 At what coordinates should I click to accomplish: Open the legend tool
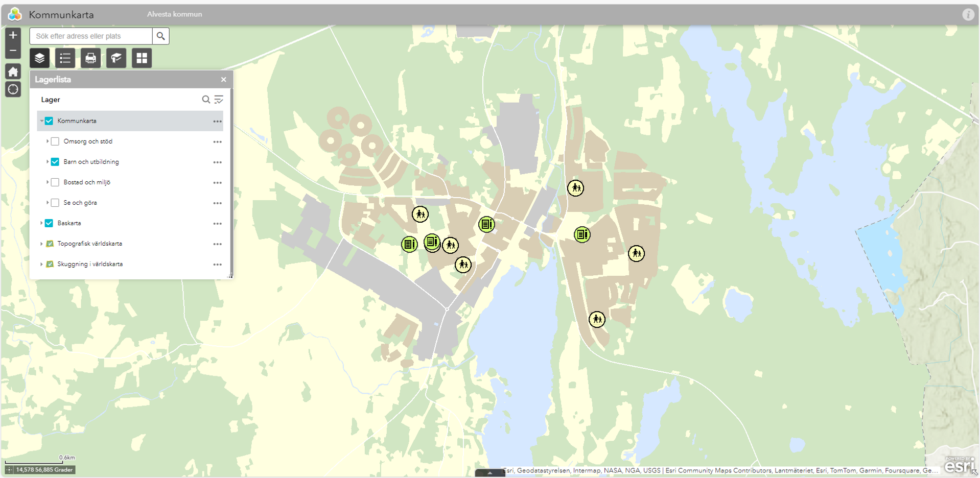click(x=65, y=58)
